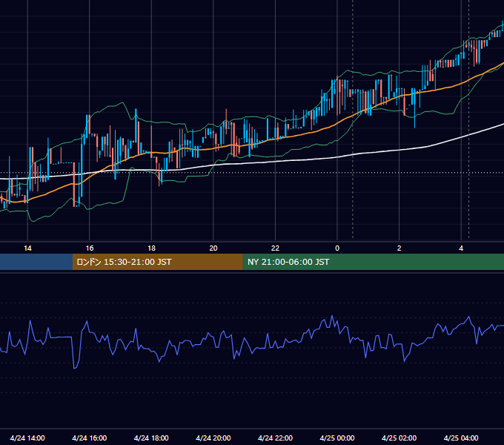Click the 0 hour label on price chart axis

click(x=337, y=248)
